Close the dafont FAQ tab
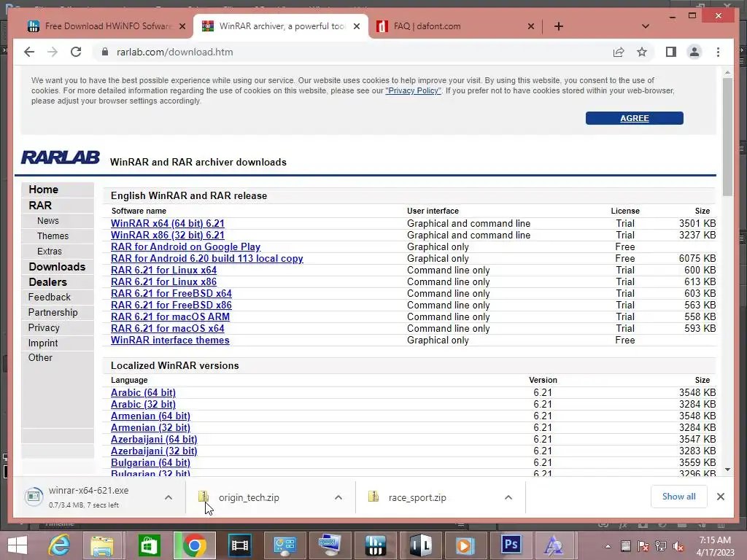Image resolution: width=747 pixels, height=560 pixels. (x=531, y=26)
